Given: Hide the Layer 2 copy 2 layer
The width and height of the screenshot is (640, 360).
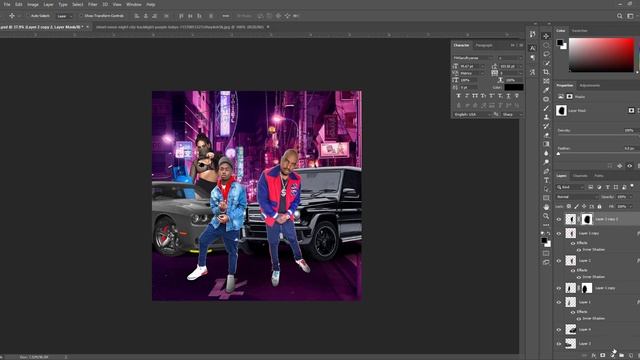Looking at the screenshot, I should (559, 219).
